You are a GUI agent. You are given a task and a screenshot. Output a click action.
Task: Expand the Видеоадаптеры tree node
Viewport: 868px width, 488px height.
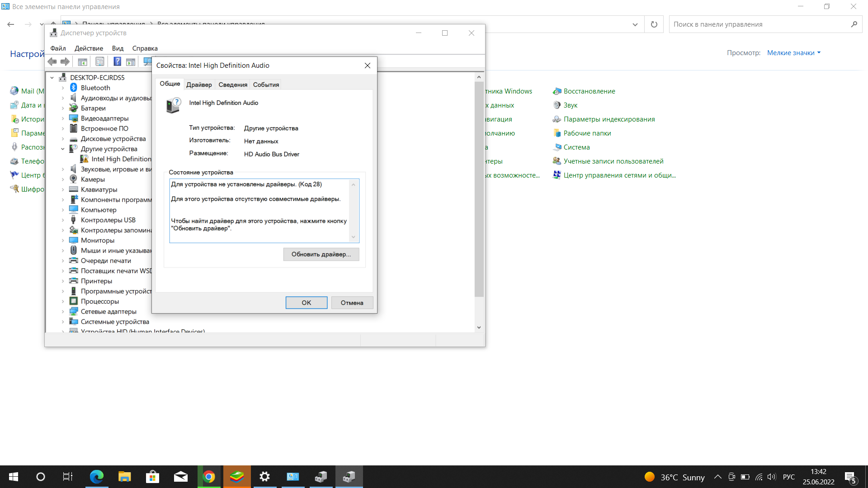click(63, 118)
